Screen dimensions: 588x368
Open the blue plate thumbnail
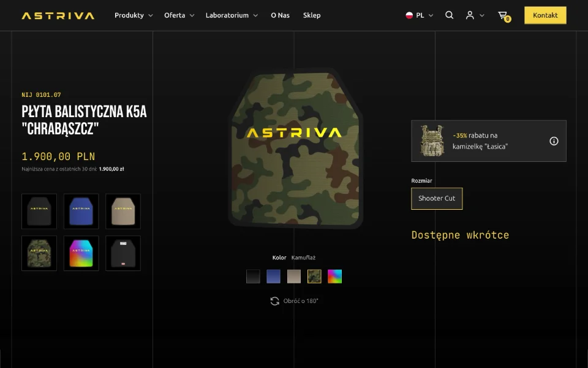tap(81, 212)
